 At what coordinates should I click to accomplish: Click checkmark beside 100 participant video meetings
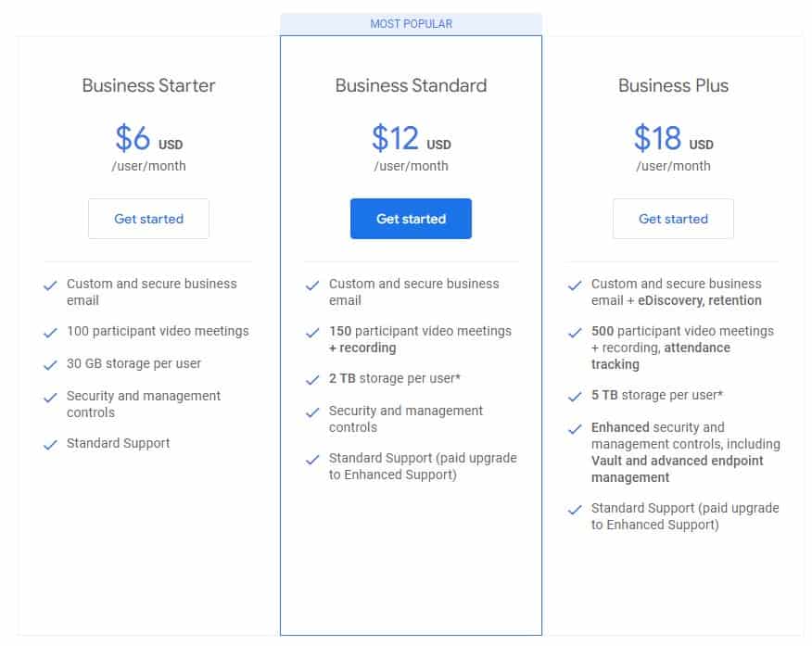50,333
